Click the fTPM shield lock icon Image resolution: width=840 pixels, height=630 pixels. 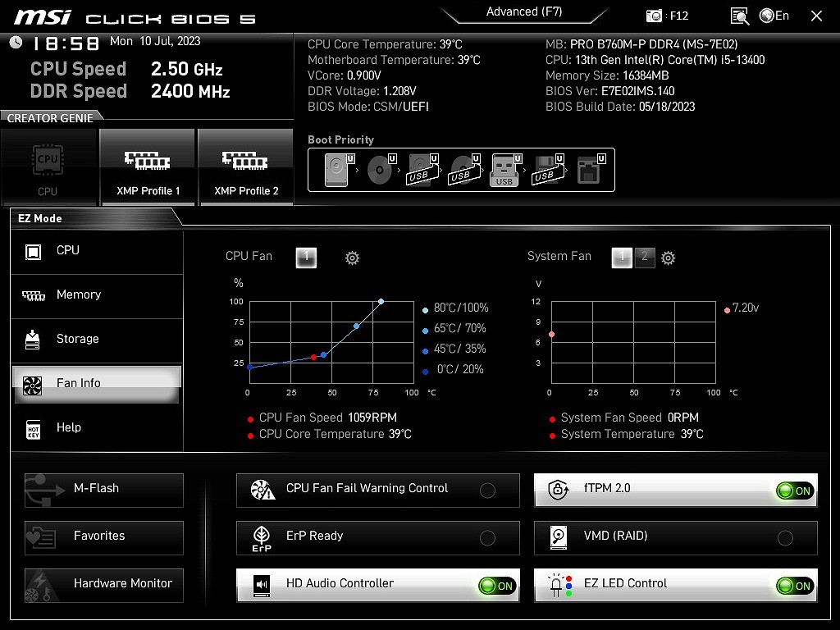558,489
